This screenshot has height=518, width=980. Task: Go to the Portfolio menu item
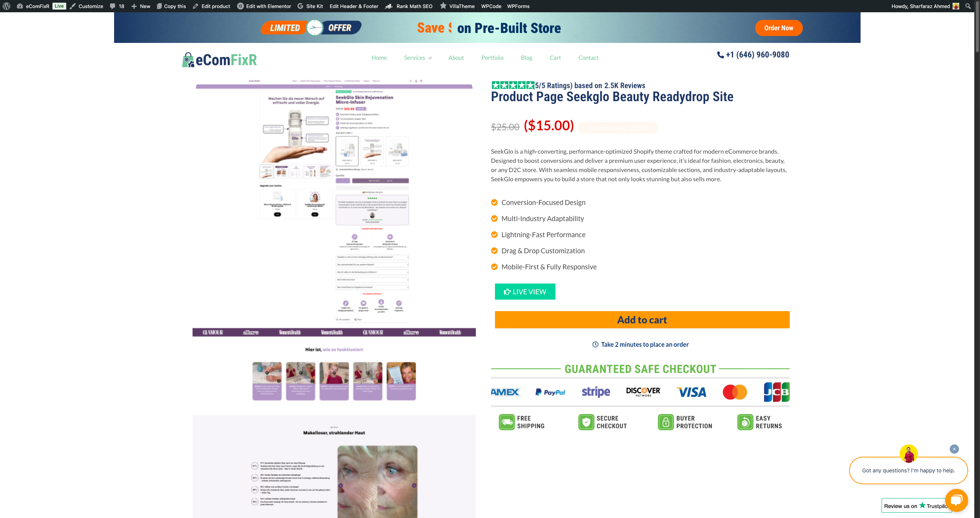(x=492, y=57)
